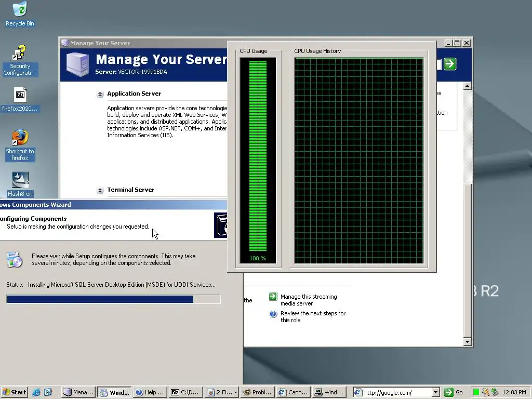The width and height of the screenshot is (532, 399).
Task: Click the CPU Usage History graph
Action: (359, 161)
